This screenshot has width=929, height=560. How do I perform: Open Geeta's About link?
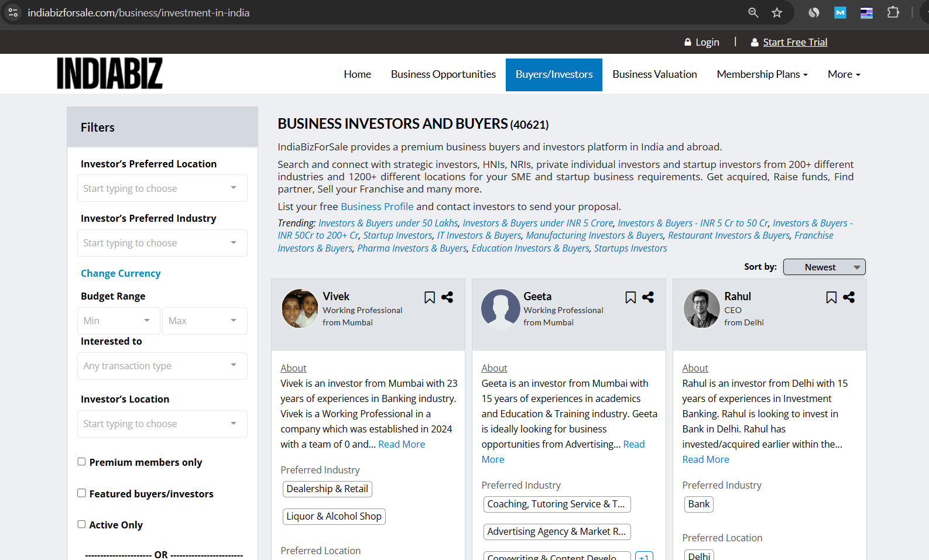(494, 368)
